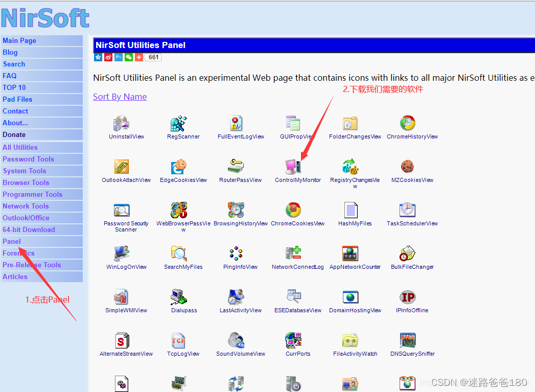
Task: Open the Contact sidebar link
Action: pyautogui.click(x=41, y=111)
